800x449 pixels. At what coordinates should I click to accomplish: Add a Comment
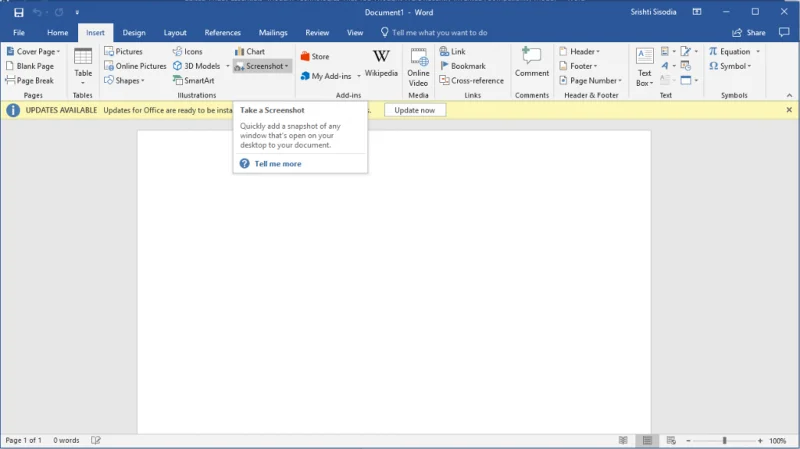point(532,62)
